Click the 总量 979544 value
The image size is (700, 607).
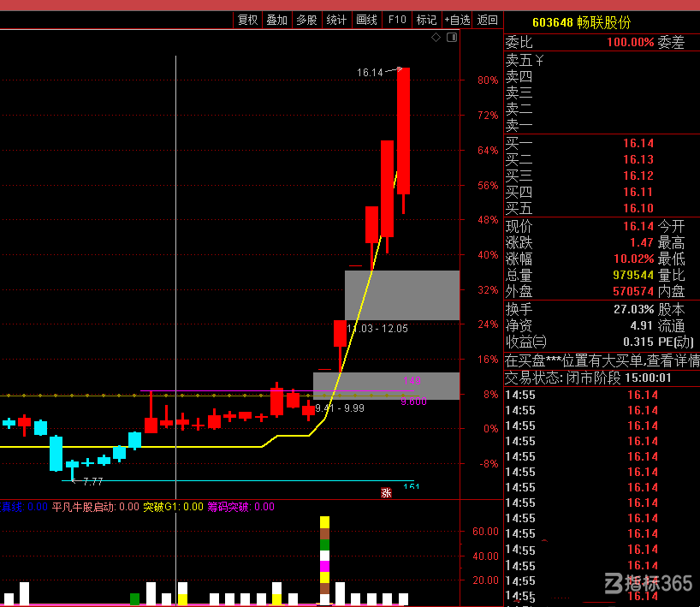(x=633, y=275)
